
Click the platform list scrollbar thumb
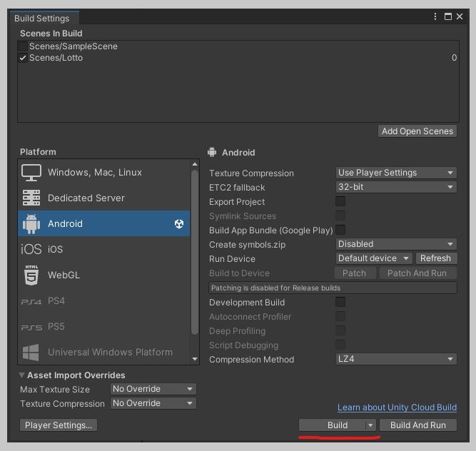195,252
